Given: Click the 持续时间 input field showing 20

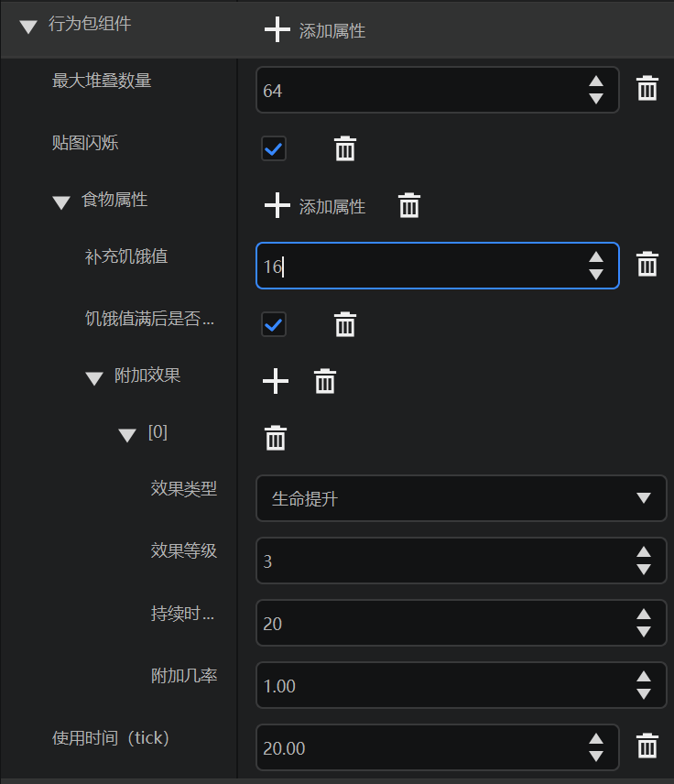Looking at the screenshot, I should coord(461,623).
